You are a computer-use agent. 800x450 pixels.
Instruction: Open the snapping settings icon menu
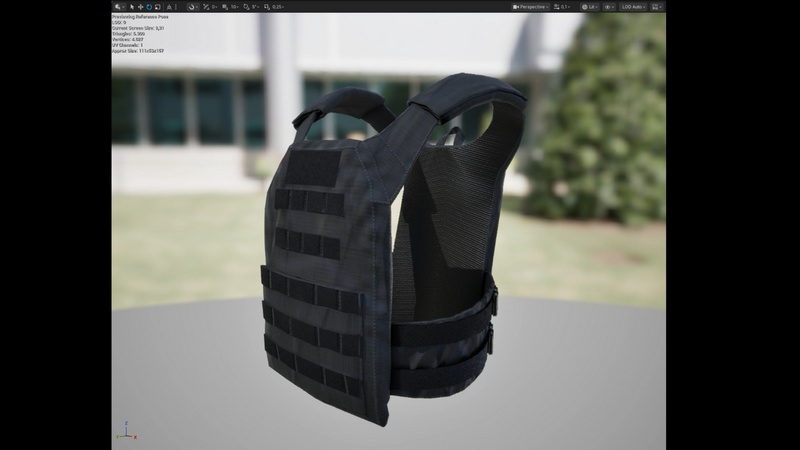click(193, 7)
